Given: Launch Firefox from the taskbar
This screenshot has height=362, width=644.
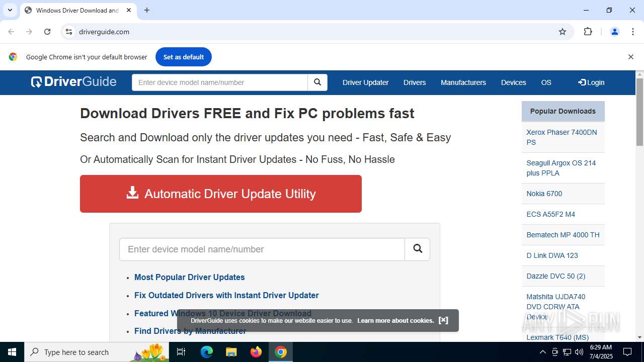Looking at the screenshot, I should 256,352.
